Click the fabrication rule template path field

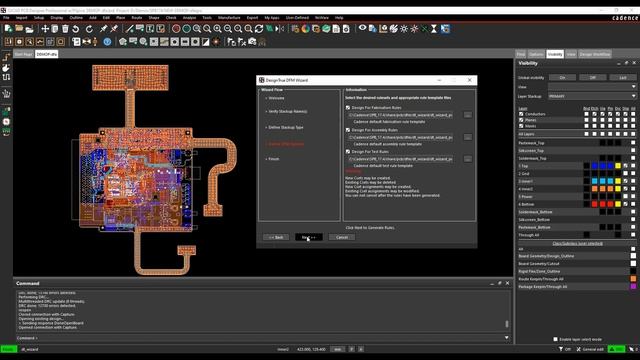click(400, 115)
